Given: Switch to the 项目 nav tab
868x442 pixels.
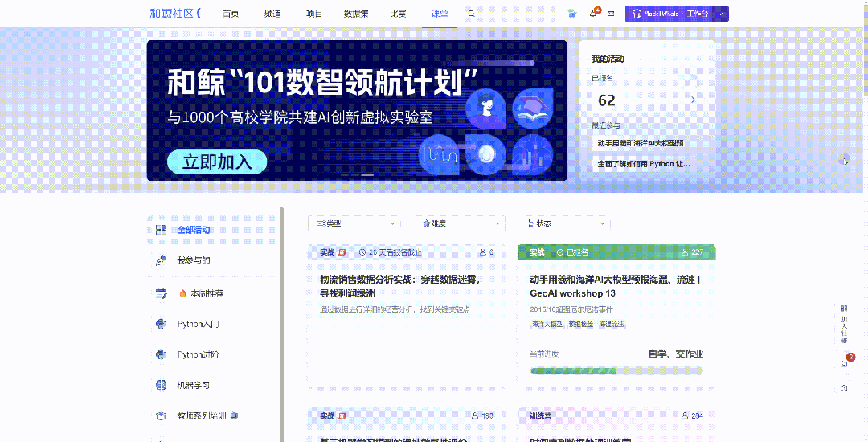Looking at the screenshot, I should click(x=314, y=14).
